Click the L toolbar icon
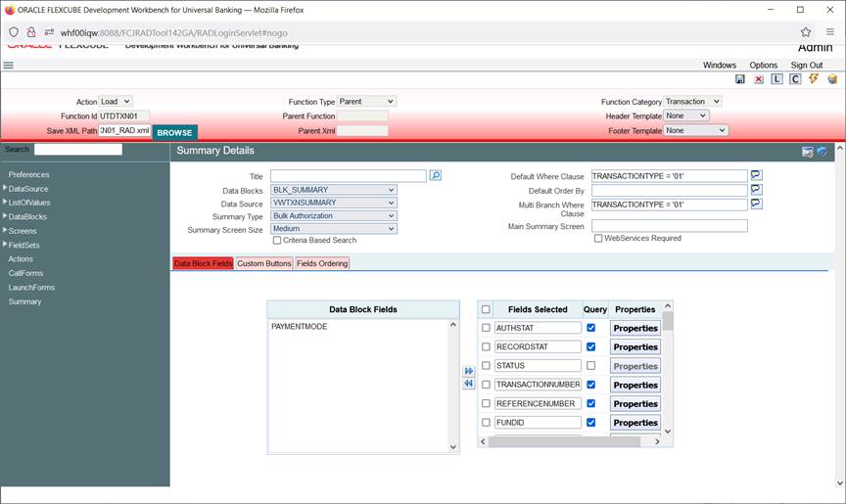This screenshot has width=846, height=504. tap(776, 79)
